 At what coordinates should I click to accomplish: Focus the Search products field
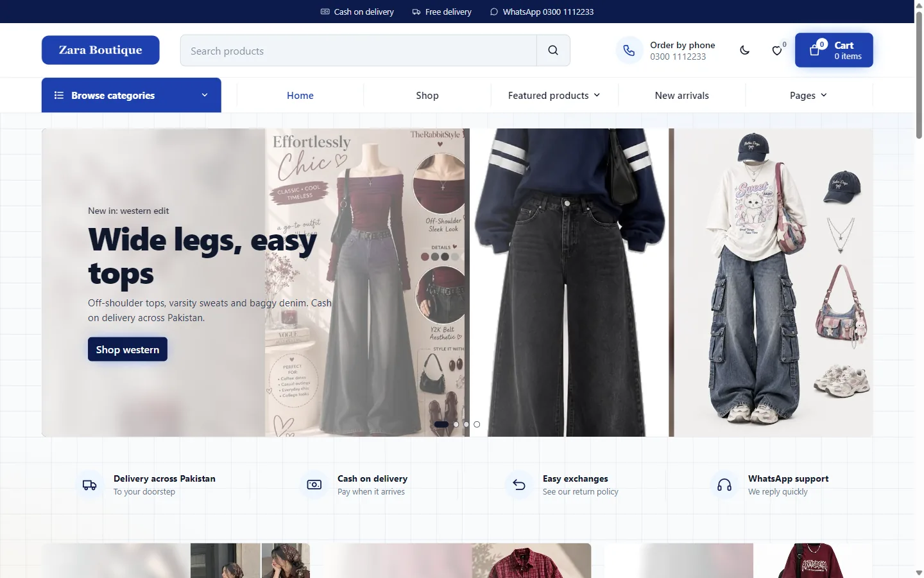(x=359, y=51)
